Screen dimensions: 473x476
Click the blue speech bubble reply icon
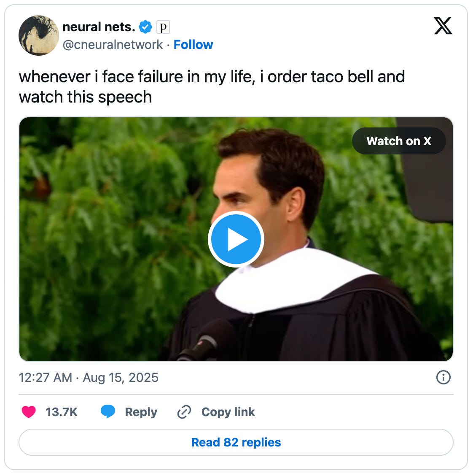(108, 411)
